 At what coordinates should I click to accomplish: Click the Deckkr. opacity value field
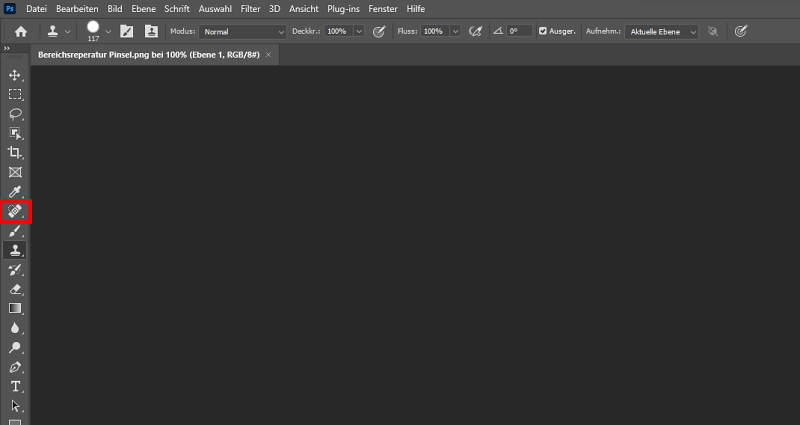(337, 32)
